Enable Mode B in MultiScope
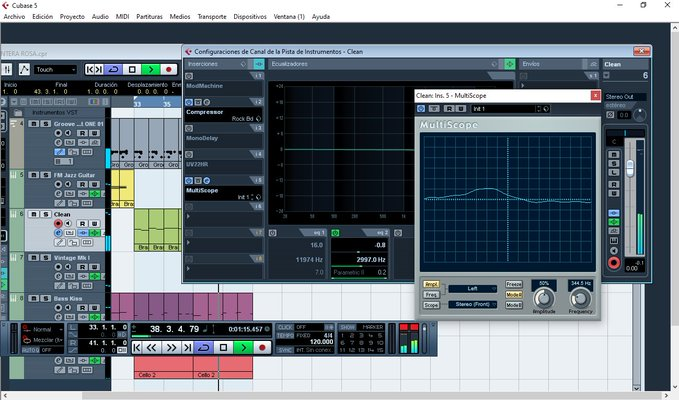 coord(514,305)
